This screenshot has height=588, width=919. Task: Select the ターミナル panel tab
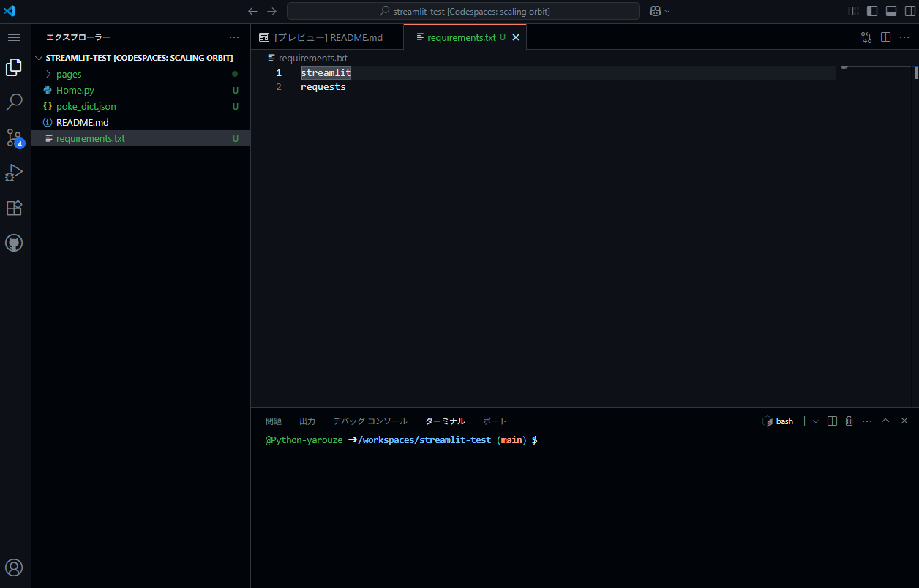(445, 421)
